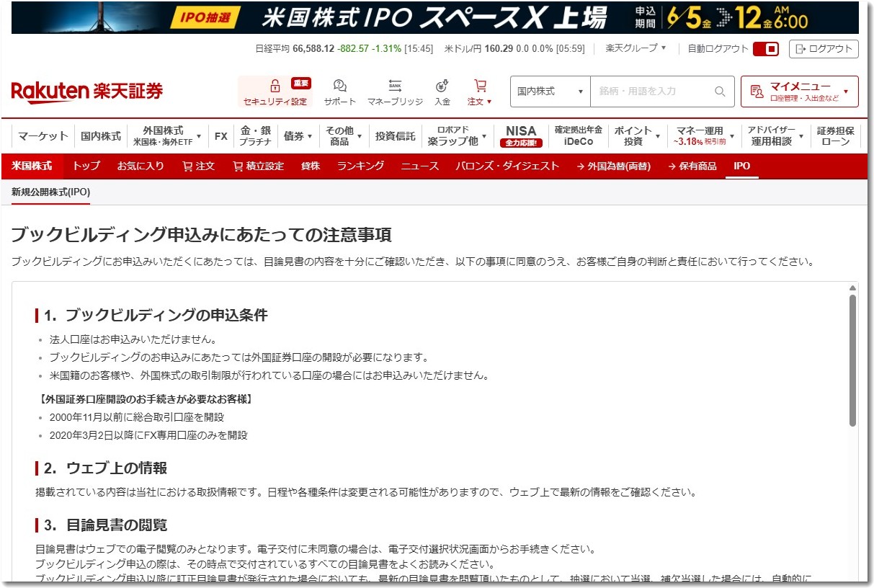This screenshot has height=588, width=874.
Task: Click the line 2000年11月以前に総合取引口座を開設
Action: pyautogui.click(x=137, y=417)
